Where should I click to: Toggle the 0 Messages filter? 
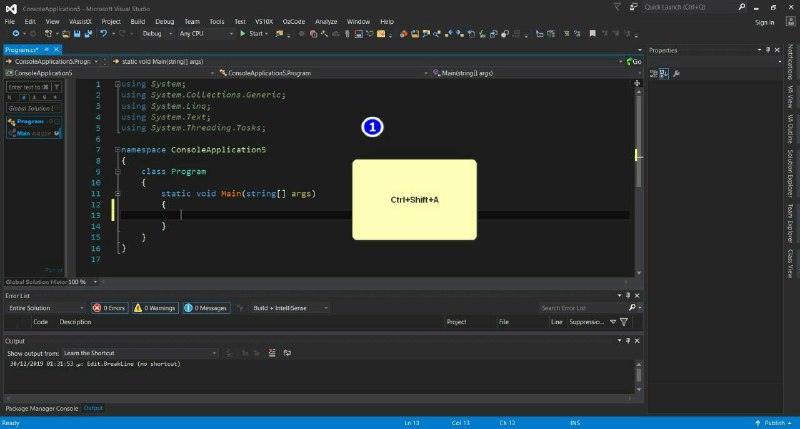[x=206, y=308]
